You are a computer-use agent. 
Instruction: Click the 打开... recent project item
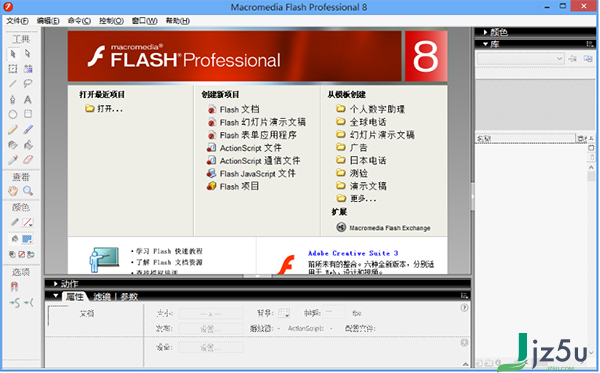104,109
